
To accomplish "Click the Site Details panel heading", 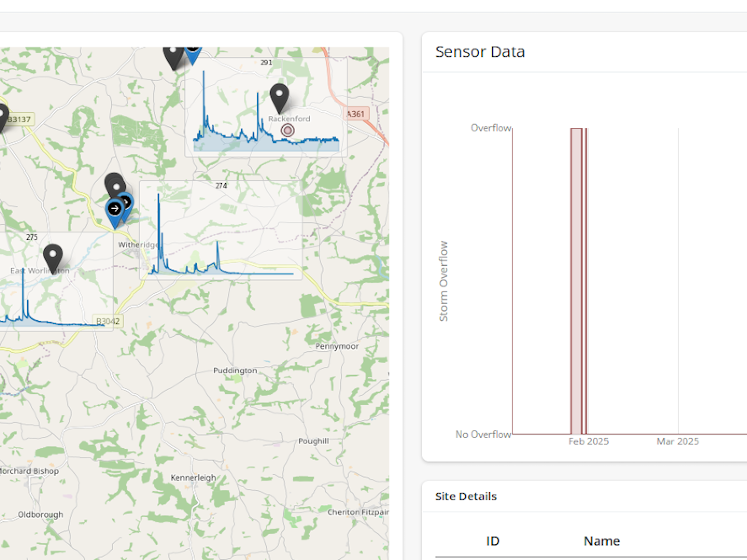I will click(465, 496).
